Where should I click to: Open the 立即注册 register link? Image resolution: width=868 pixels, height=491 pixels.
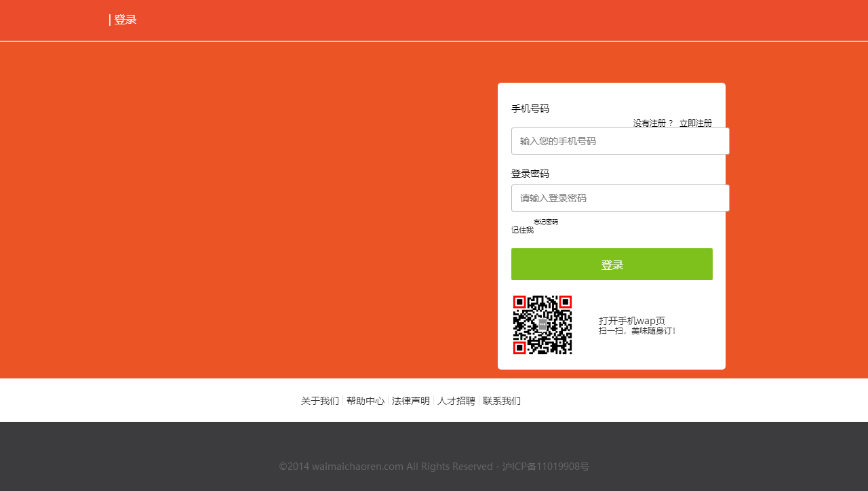696,123
